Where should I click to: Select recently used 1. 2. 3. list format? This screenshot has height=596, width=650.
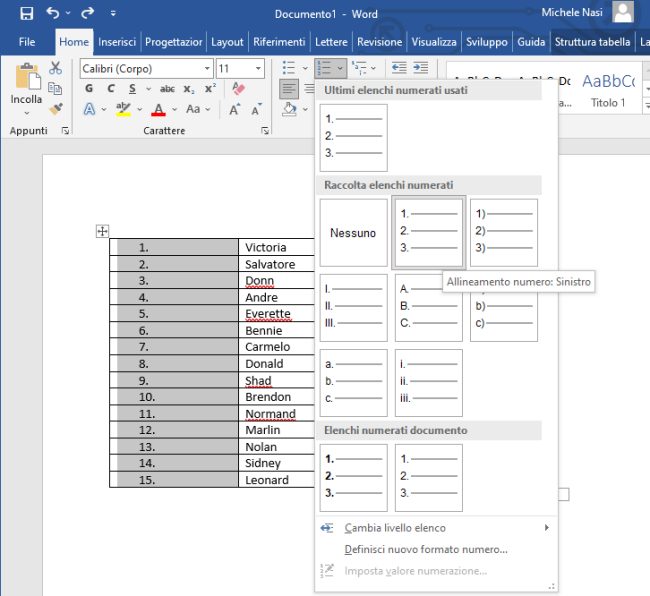354,138
